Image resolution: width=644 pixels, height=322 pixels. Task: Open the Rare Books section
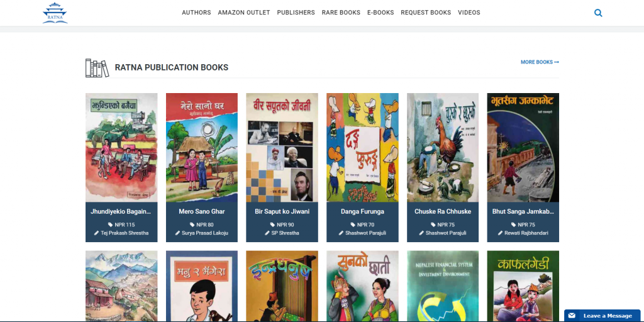pyautogui.click(x=341, y=13)
